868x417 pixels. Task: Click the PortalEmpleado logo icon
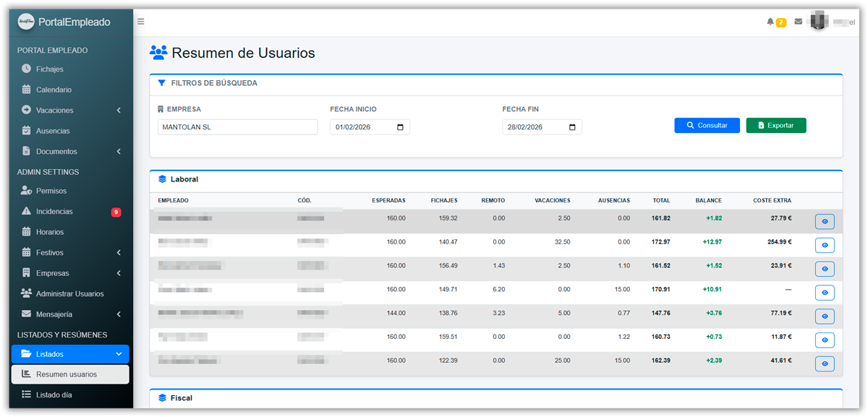[26, 22]
